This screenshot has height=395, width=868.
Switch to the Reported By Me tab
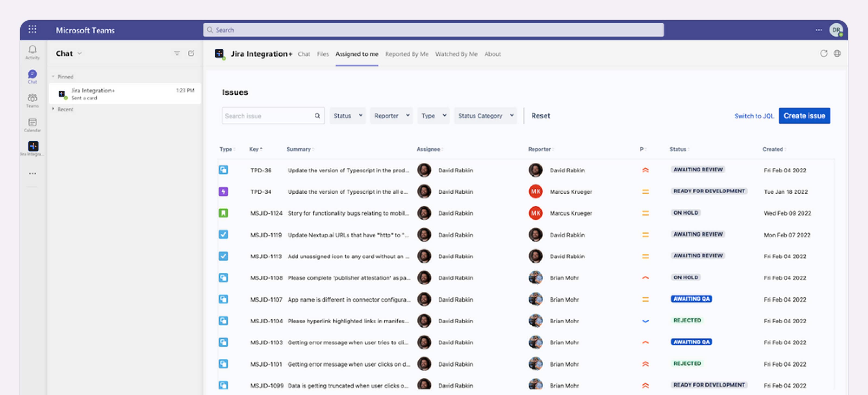click(406, 54)
